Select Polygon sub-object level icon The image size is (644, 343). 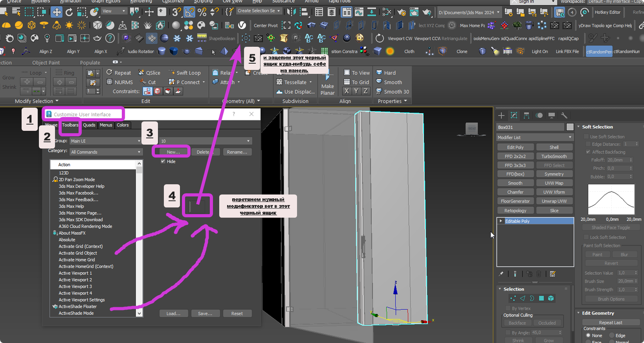[541, 298]
